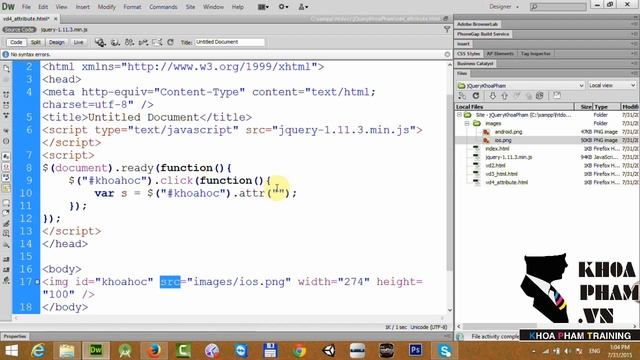Open Internet Explorer from the taskbar

38,351
